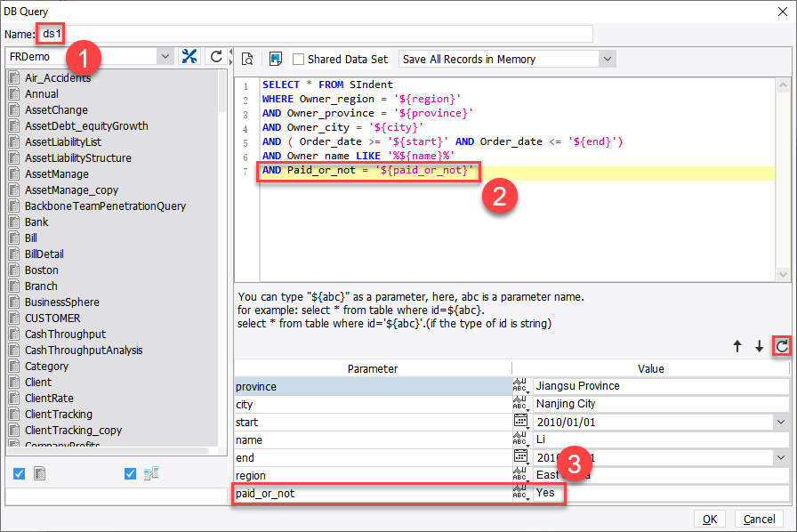Open the FRDemo connection dropdown
797x532 pixels.
[165, 56]
